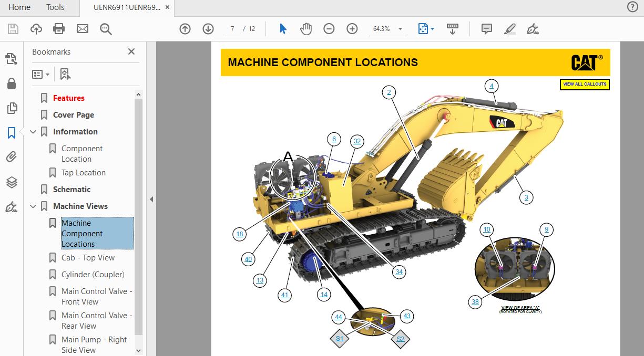
Task: Open Main Control Valve - Rear View bookmark
Action: 97,321
